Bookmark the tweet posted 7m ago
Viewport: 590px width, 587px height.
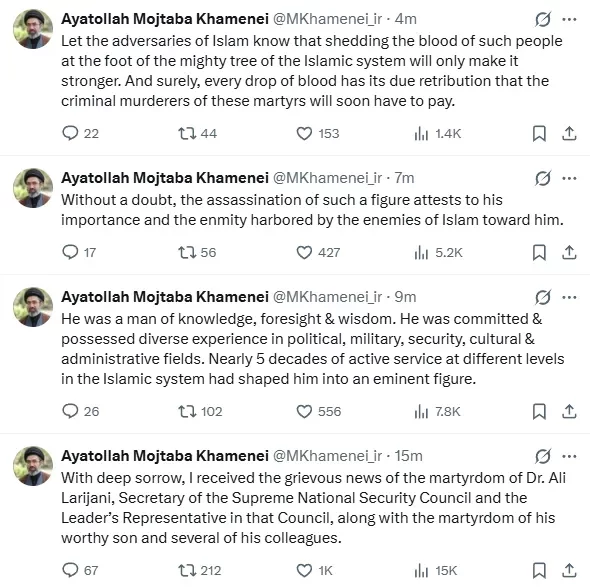(x=539, y=252)
